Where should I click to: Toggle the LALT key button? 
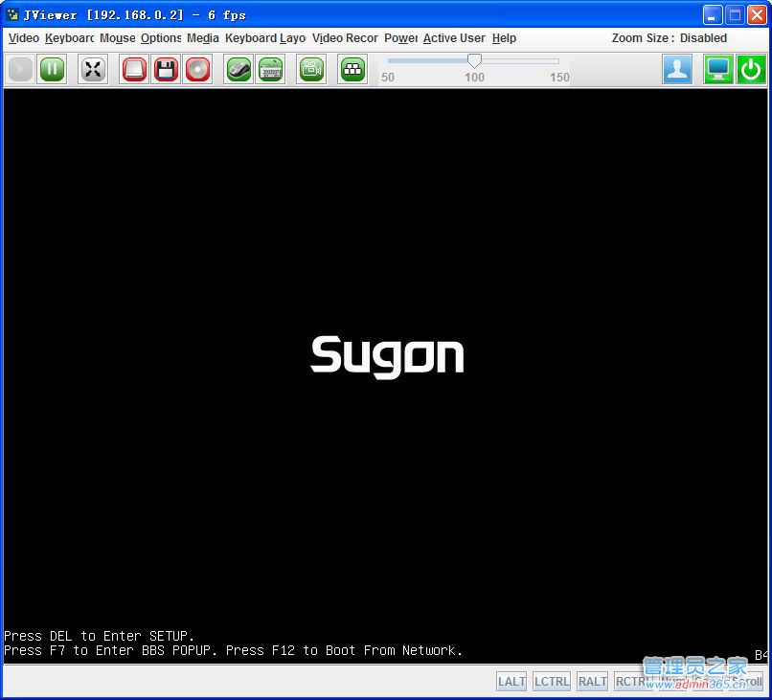tap(511, 681)
